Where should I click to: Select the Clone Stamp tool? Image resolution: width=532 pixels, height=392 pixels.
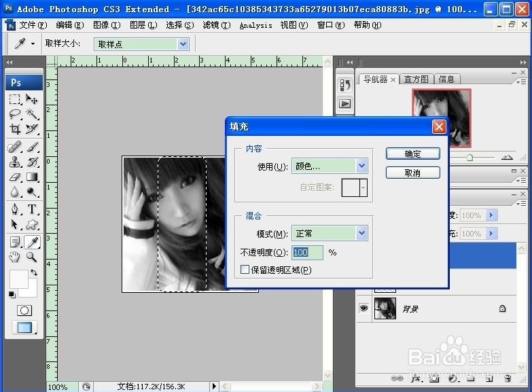pos(14,162)
